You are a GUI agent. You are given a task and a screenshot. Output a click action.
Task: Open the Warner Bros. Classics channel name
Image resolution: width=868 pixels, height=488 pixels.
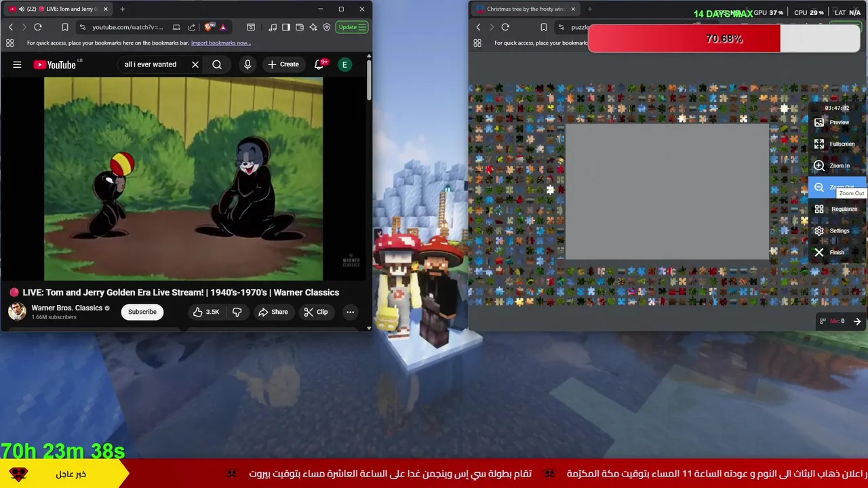[x=67, y=308]
